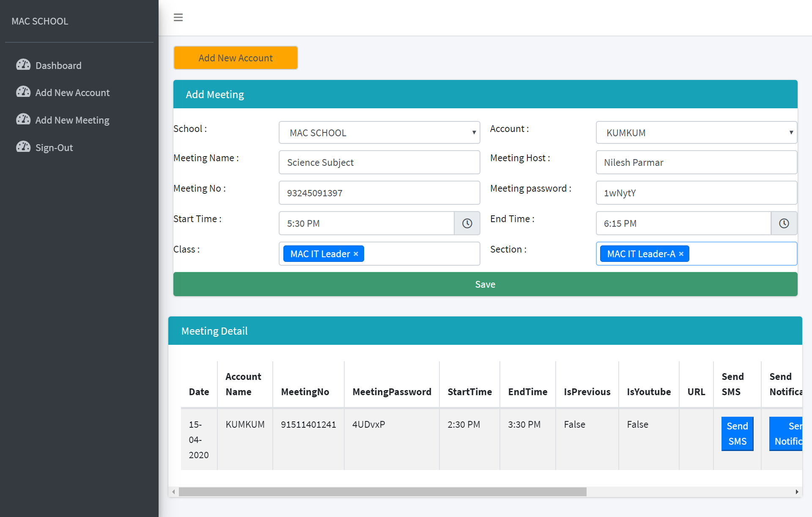Image resolution: width=812 pixels, height=517 pixels.
Task: Click the hamburger menu icon
Action: click(178, 17)
